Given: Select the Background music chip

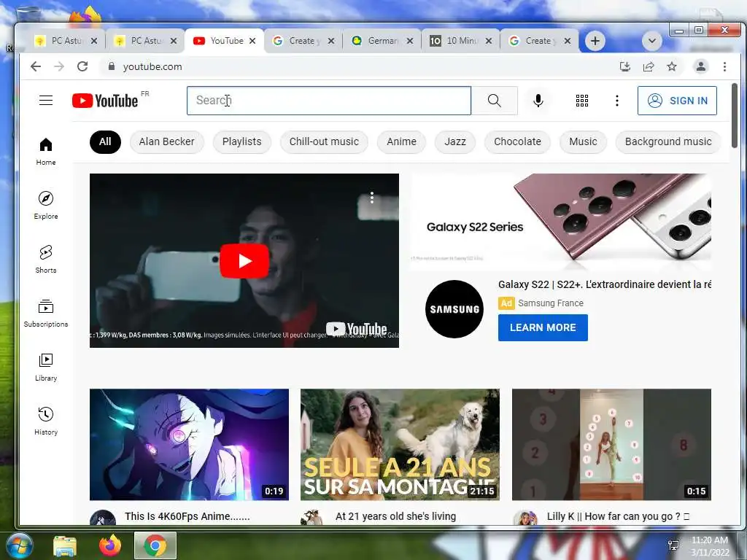Looking at the screenshot, I should (x=668, y=142).
